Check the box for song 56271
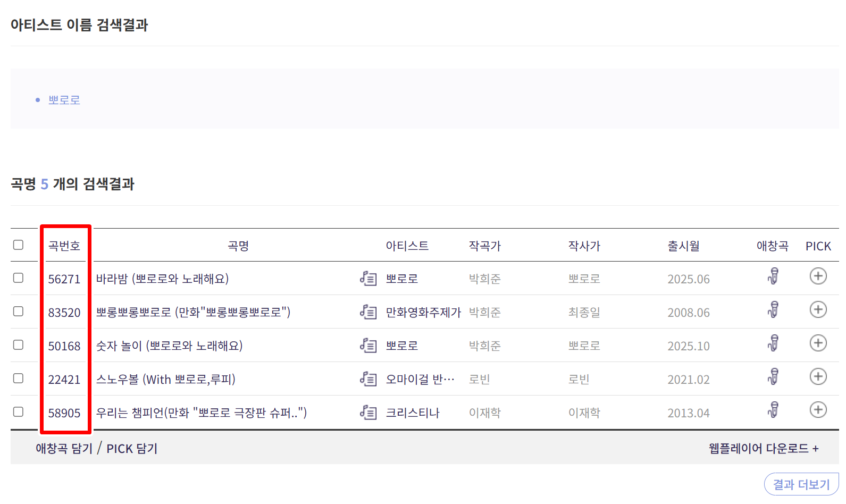 [19, 278]
